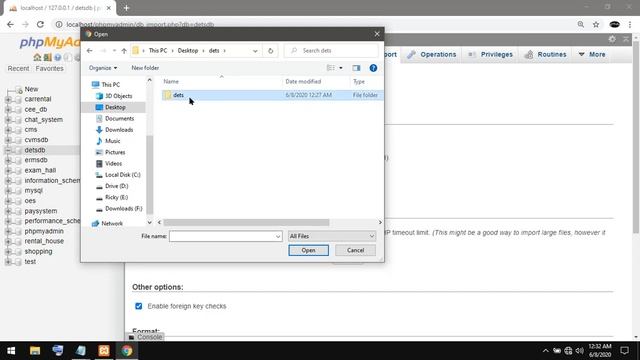Open the All Files type dropdown
Viewport: 640px width, 360px height.
[332, 236]
